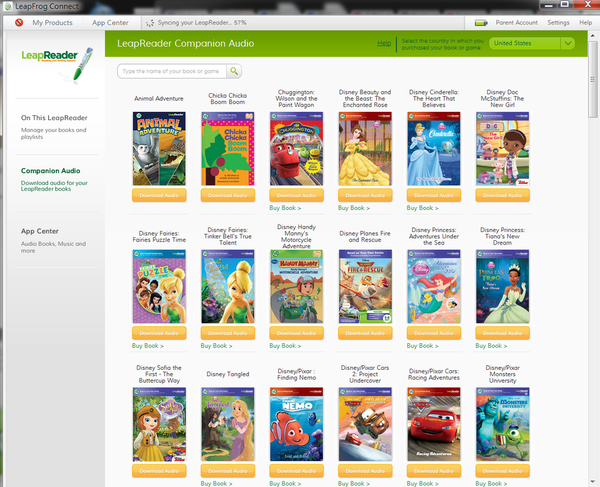Image resolution: width=600 pixels, height=487 pixels.
Task: Select On This LeapReader in sidebar
Action: point(54,118)
